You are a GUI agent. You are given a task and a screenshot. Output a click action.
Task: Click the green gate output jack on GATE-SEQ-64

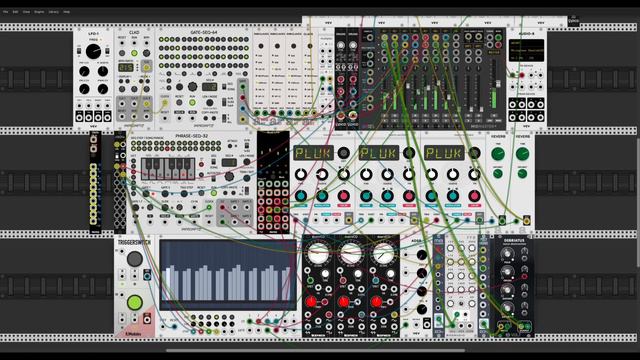(x=243, y=87)
